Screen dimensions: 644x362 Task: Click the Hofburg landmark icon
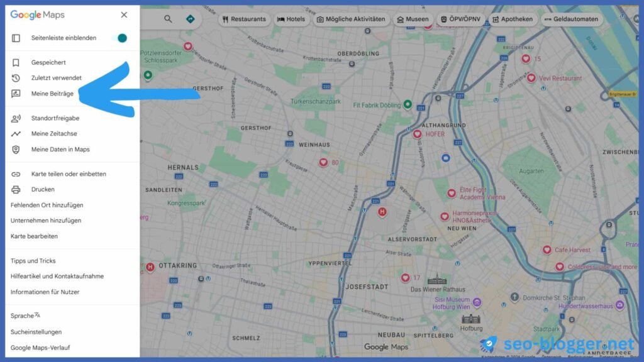coord(471,319)
